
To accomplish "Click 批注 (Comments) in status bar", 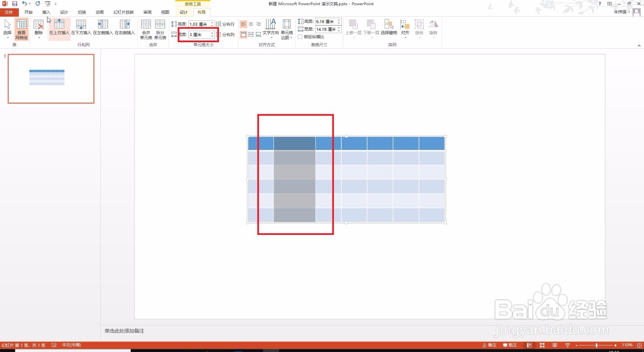I will coord(510,345).
